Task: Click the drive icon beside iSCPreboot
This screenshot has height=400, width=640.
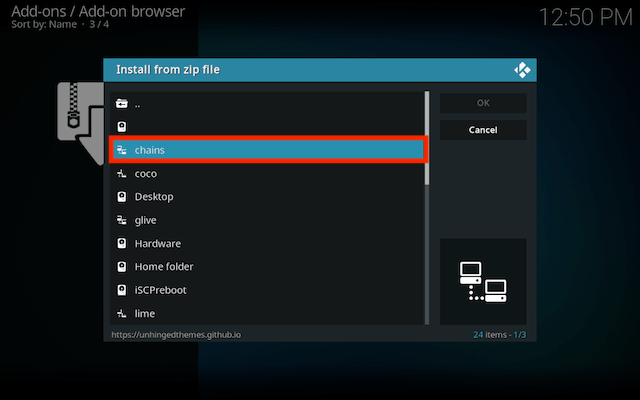Action: point(122,290)
